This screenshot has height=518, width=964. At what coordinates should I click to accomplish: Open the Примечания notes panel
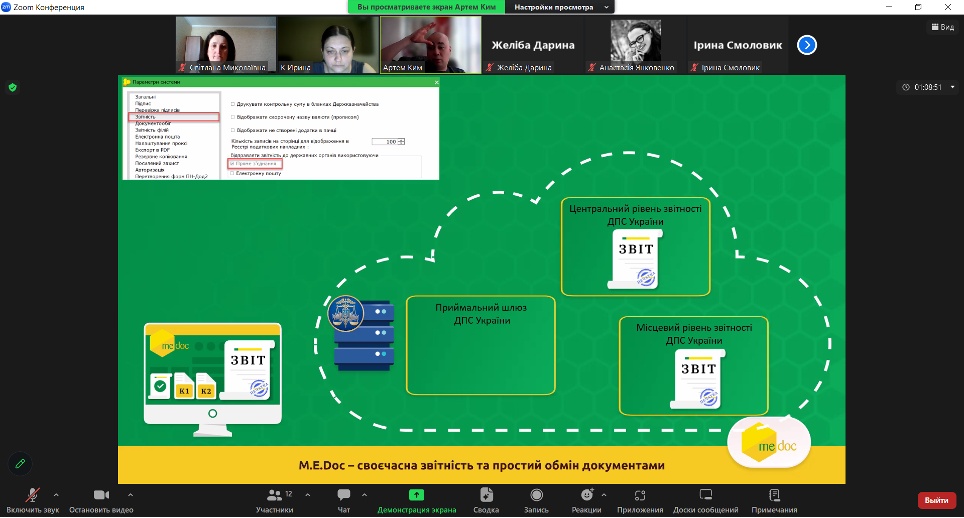point(774,500)
